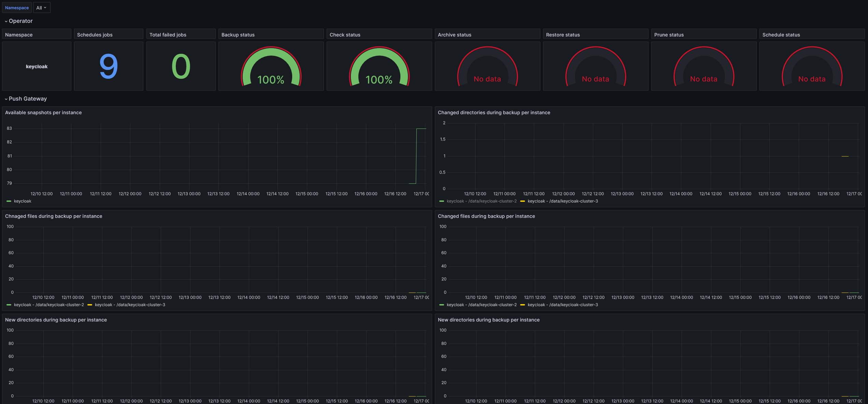Collapse the Operator row using its chevron
The height and width of the screenshot is (404, 868).
pos(6,21)
